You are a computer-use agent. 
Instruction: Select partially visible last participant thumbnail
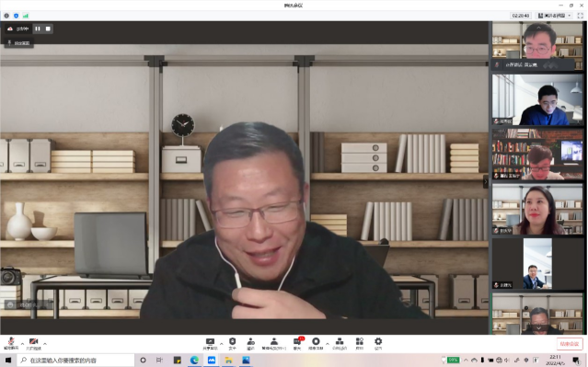(x=537, y=314)
